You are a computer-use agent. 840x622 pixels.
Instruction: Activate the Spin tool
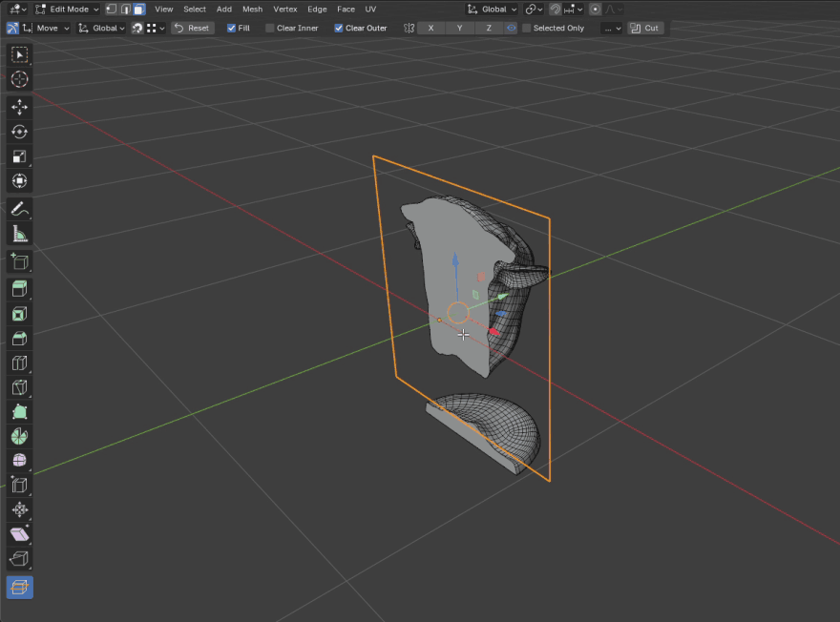point(19,436)
